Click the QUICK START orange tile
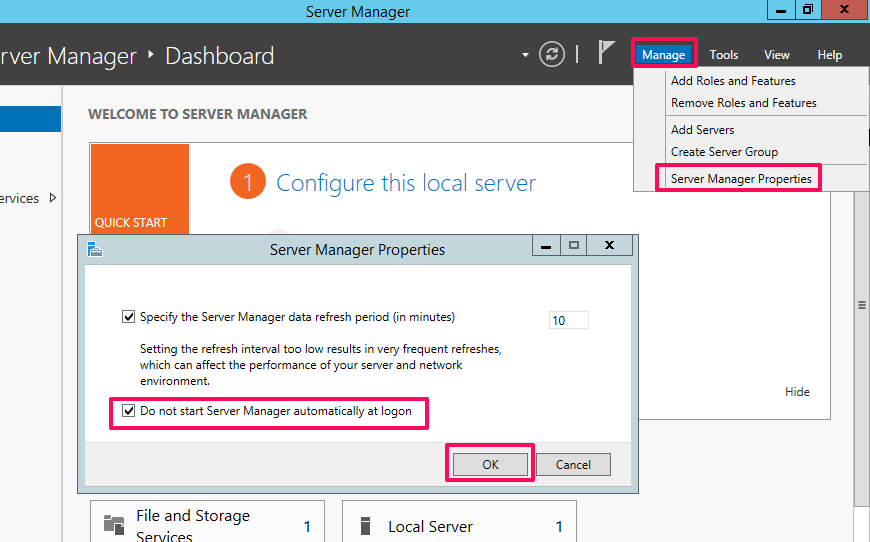 [x=140, y=189]
